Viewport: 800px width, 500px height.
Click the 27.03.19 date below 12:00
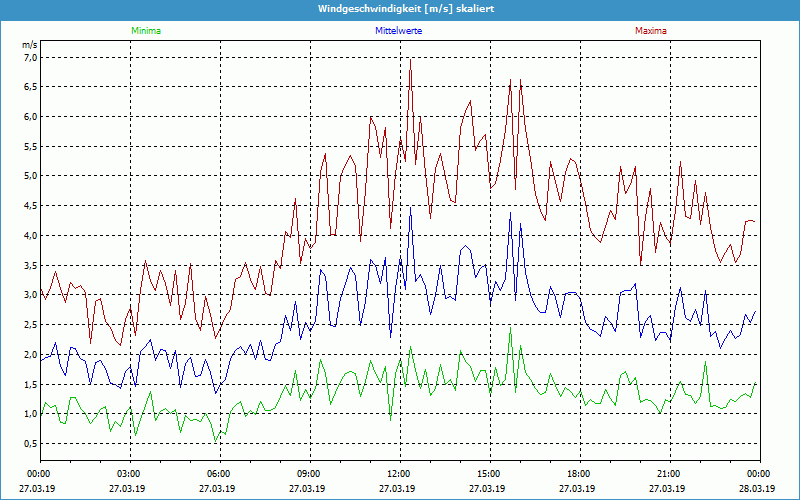[x=399, y=489]
